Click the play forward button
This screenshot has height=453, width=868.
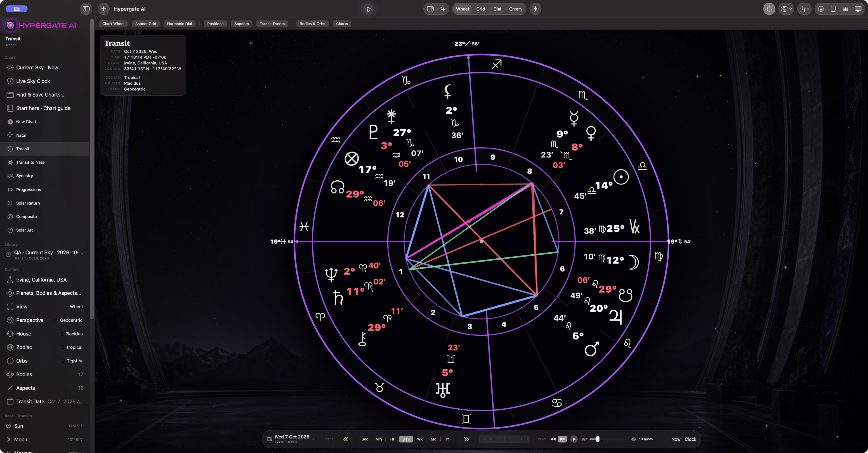pyautogui.click(x=574, y=439)
